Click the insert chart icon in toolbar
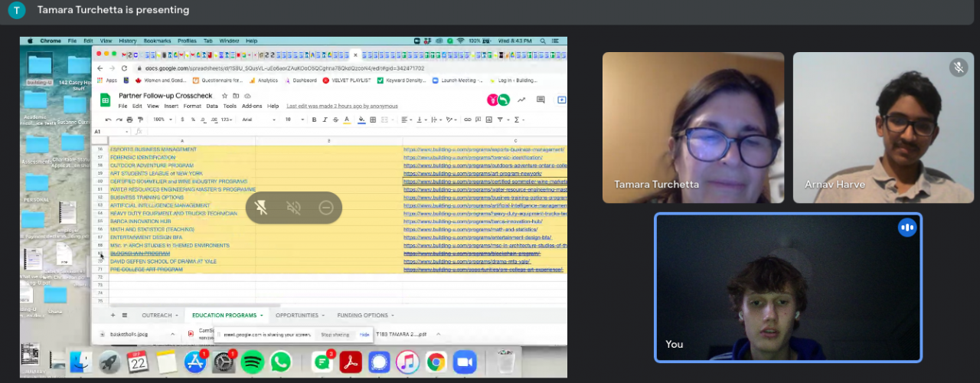980x383 pixels. tap(488, 119)
